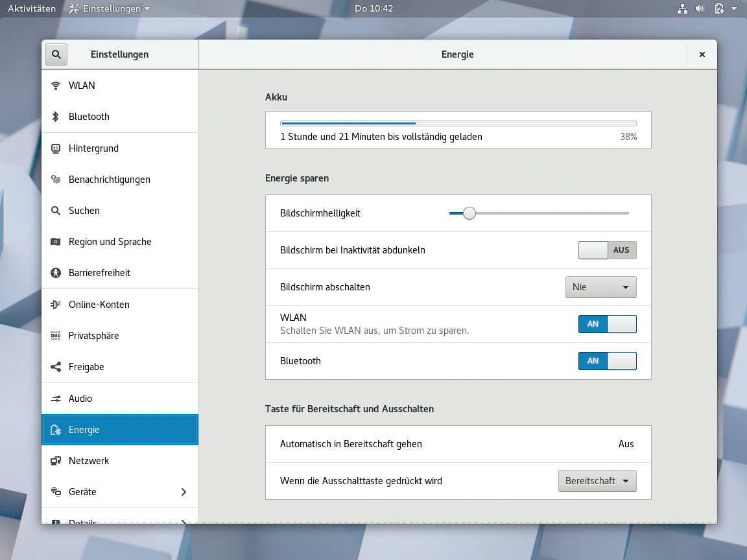
Task: Open Automatisch in Bereitschaft gehen setting
Action: pyautogui.click(x=457, y=444)
